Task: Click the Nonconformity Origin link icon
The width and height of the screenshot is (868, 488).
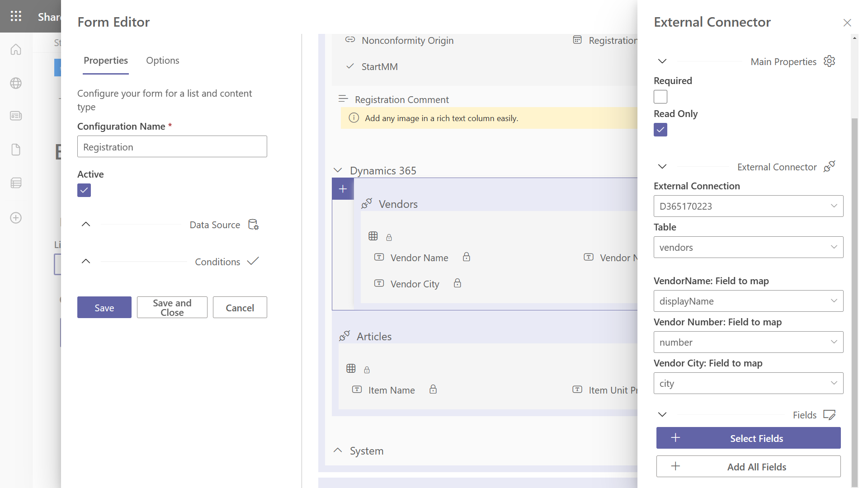Action: pyautogui.click(x=350, y=40)
